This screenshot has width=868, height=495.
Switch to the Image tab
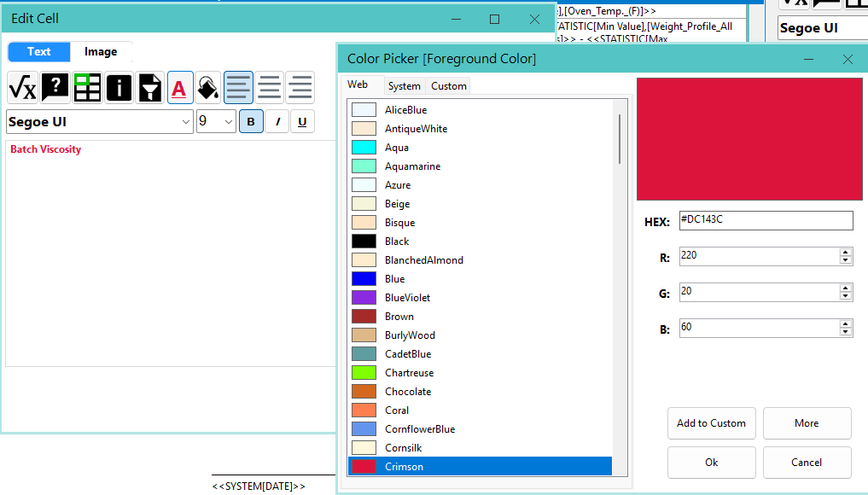[101, 52]
